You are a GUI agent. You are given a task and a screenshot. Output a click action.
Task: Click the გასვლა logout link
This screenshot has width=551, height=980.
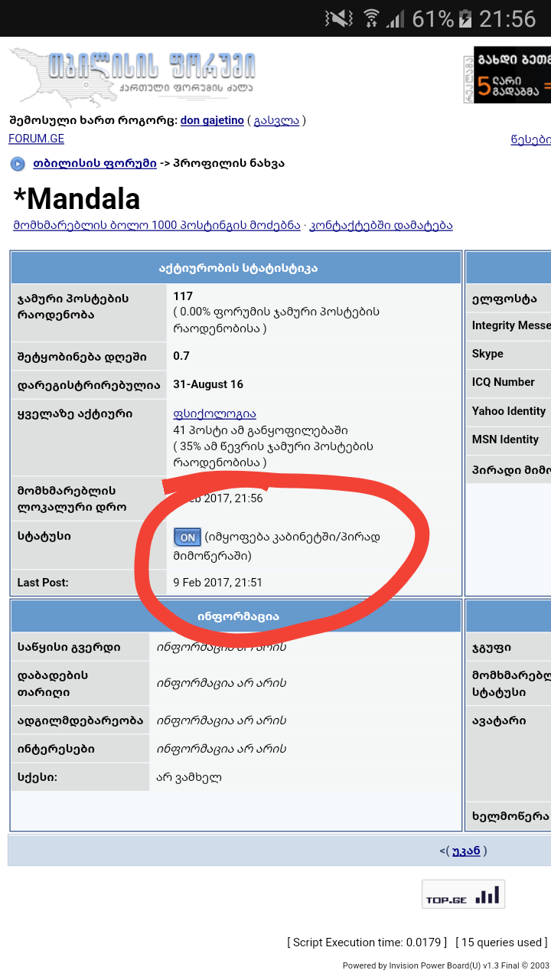click(276, 120)
